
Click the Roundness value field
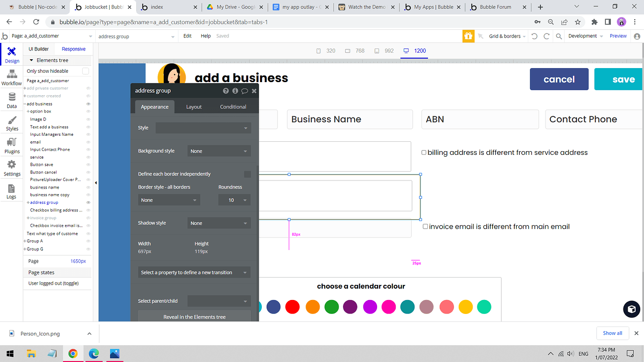tap(234, 200)
